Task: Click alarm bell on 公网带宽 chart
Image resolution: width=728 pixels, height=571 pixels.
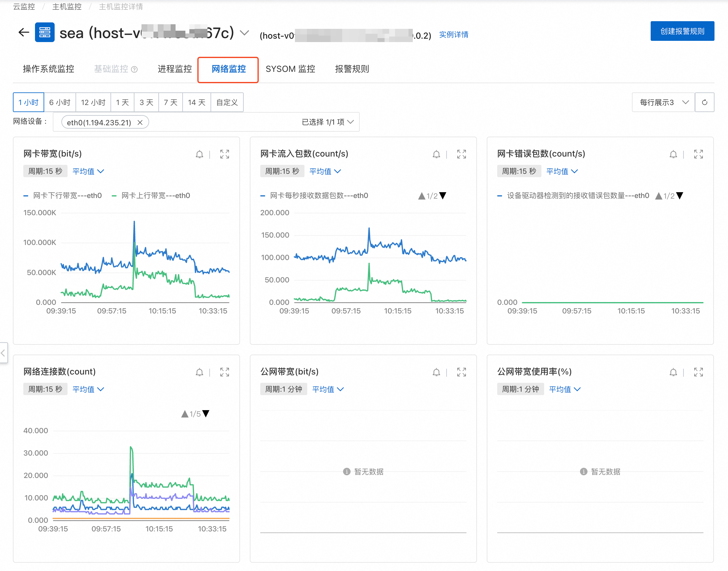Action: click(x=436, y=372)
